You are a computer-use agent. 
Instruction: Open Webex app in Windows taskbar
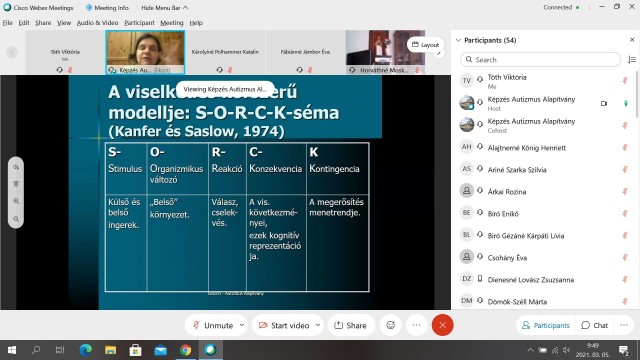click(211, 350)
